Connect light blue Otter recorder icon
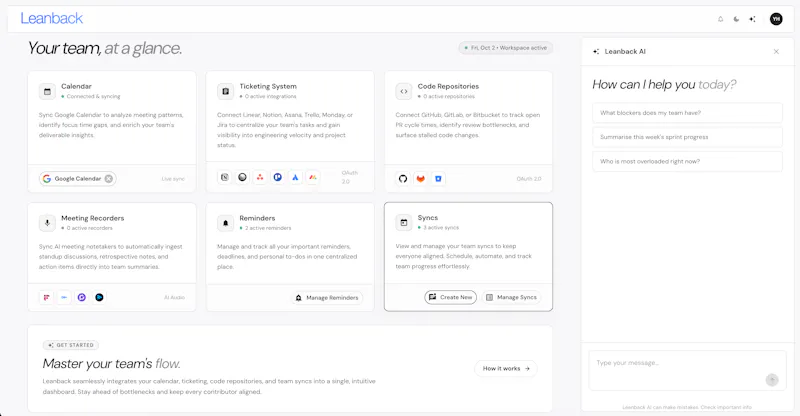Viewport: 800px width, 416px height. tap(64, 297)
